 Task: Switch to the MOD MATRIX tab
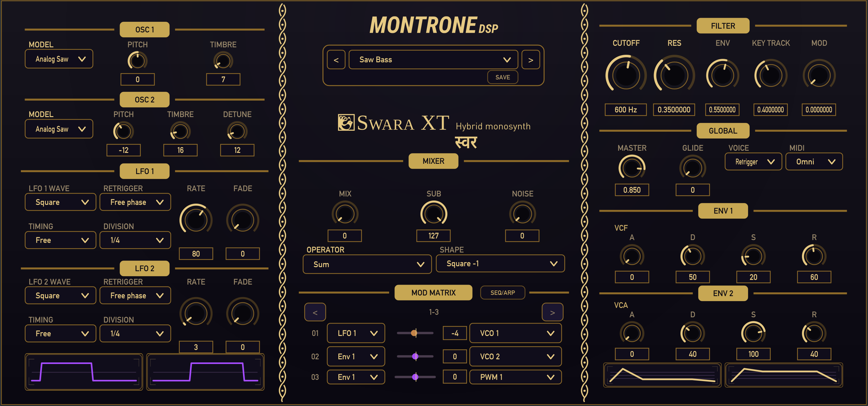[x=433, y=293]
